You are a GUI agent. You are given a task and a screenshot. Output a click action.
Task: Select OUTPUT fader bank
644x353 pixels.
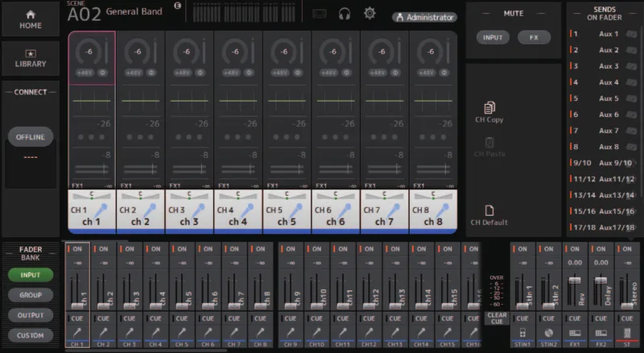(31, 315)
